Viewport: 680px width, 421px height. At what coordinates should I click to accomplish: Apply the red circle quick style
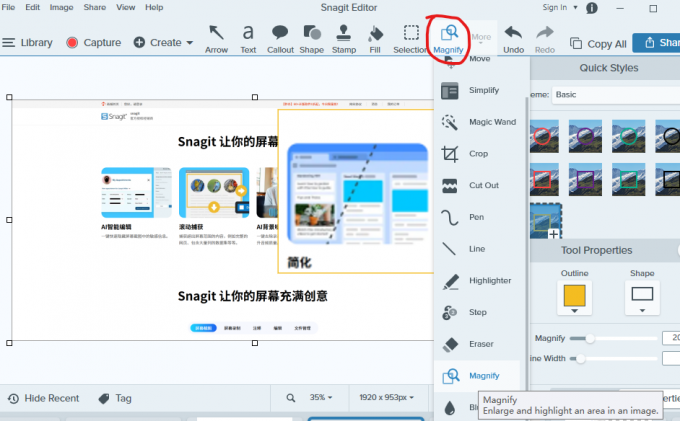[x=544, y=136]
